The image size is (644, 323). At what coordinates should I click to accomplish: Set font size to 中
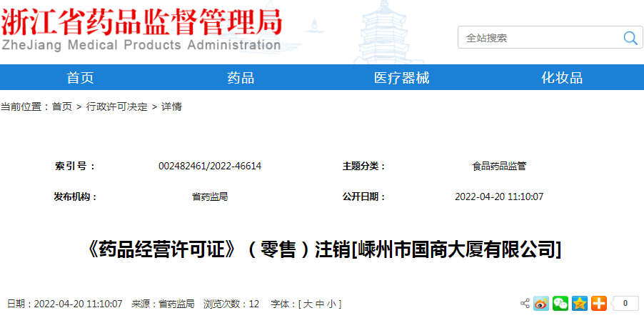320,304
